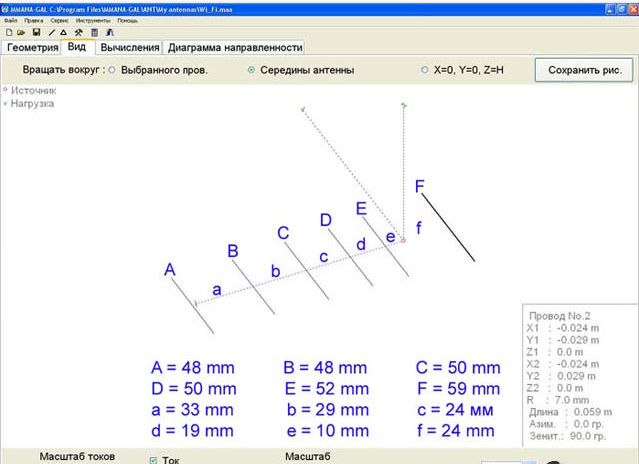The image size is (639, 464).
Task: Select the Вид tab
Action: click(77, 46)
